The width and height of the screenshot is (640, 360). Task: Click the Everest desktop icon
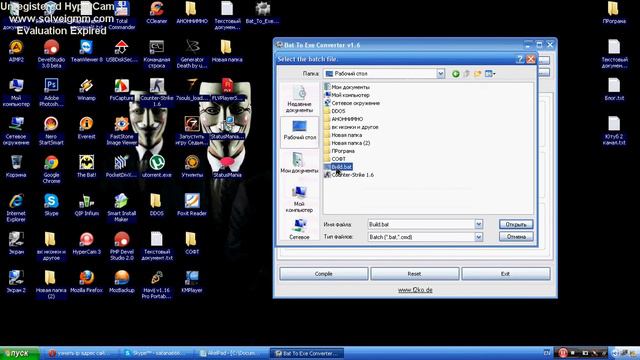point(87,128)
